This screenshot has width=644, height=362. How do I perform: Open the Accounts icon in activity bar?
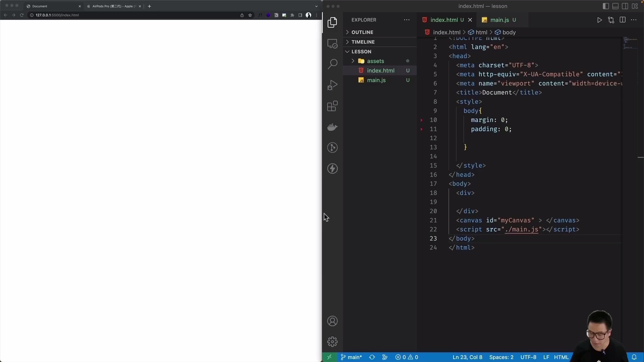[x=332, y=321]
